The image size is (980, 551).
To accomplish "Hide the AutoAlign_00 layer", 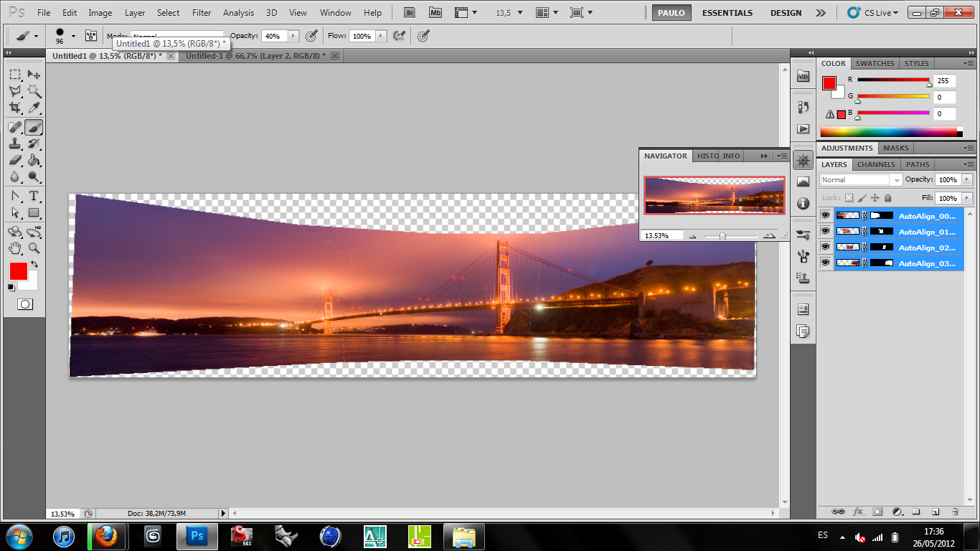I will [825, 215].
